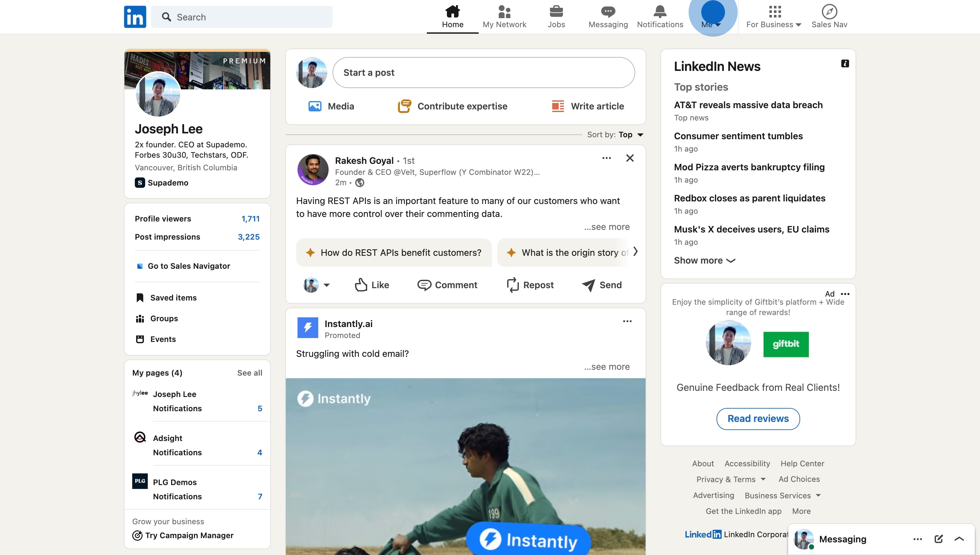Open Messaging from top nav
This screenshot has height=555, width=980.
pos(608,17)
